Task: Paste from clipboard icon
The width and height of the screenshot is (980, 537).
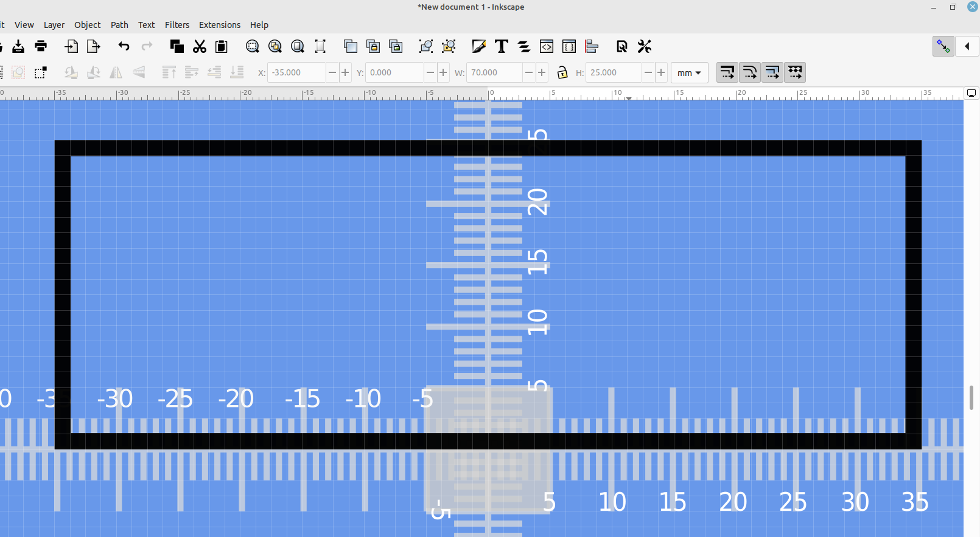Action: pyautogui.click(x=222, y=46)
